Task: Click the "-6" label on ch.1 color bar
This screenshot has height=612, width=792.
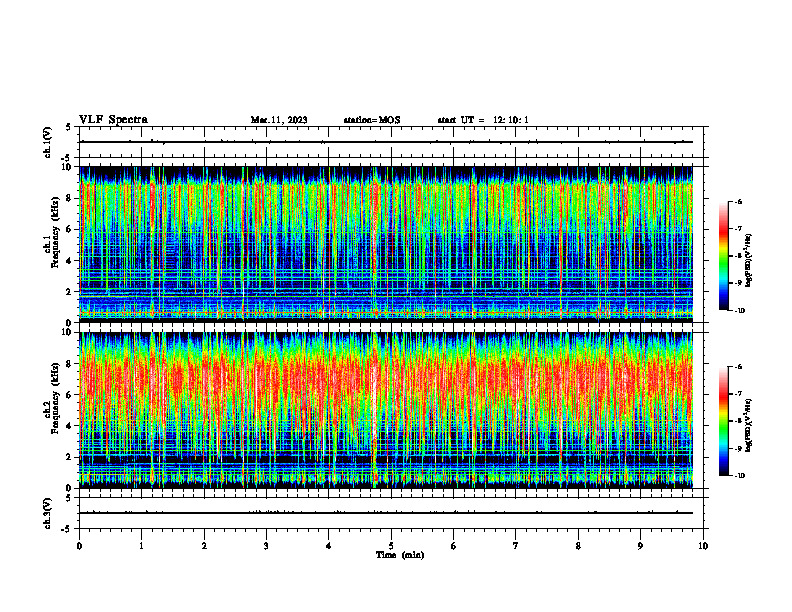Action: [738, 201]
